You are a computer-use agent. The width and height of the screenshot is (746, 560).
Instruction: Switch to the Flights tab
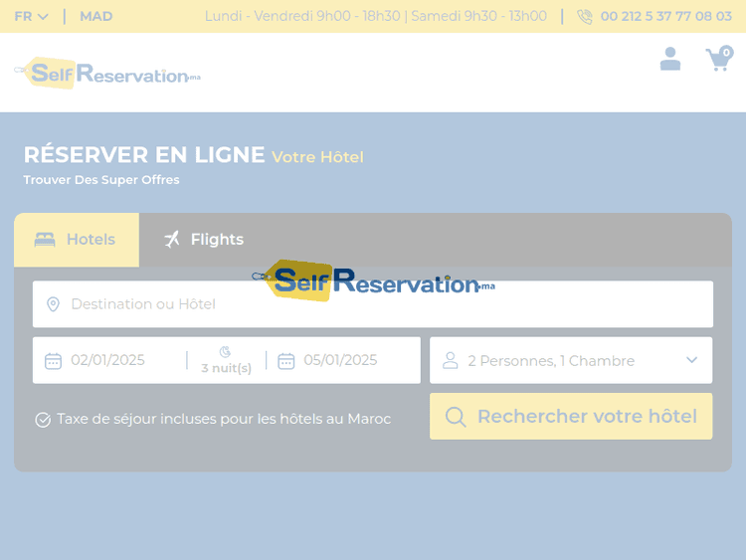[x=204, y=240]
